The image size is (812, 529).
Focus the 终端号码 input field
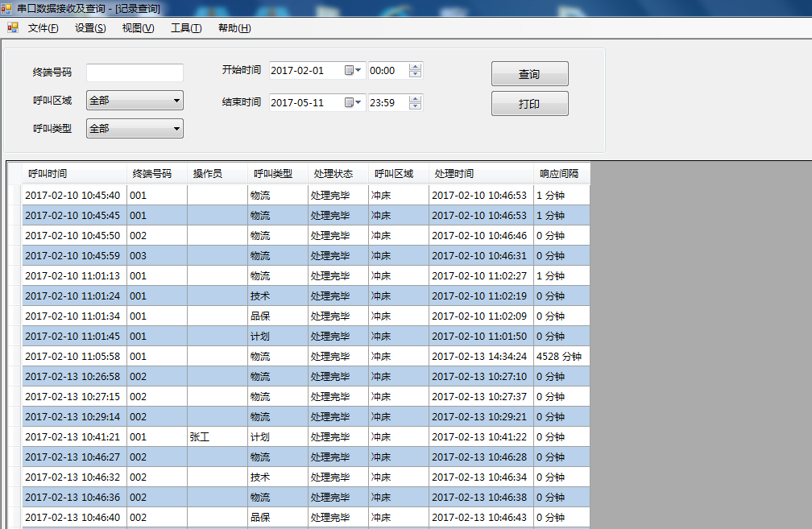[135, 72]
